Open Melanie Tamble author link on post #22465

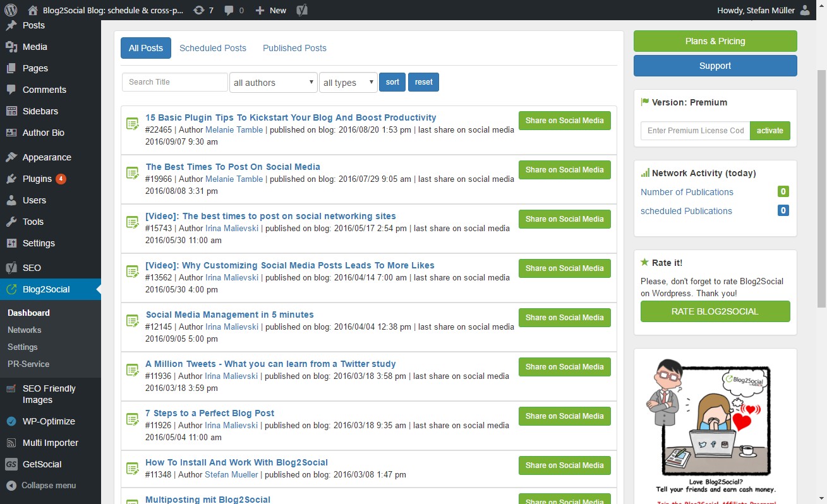pyautogui.click(x=234, y=129)
